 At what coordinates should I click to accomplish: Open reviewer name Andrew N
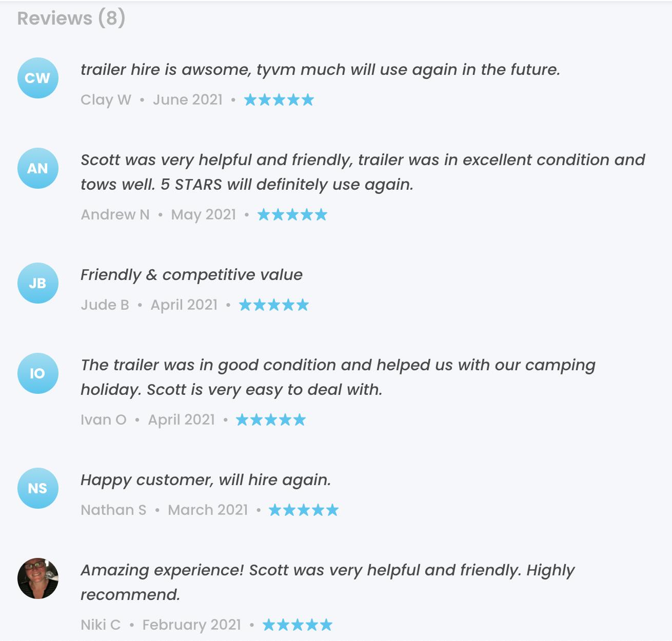point(115,214)
